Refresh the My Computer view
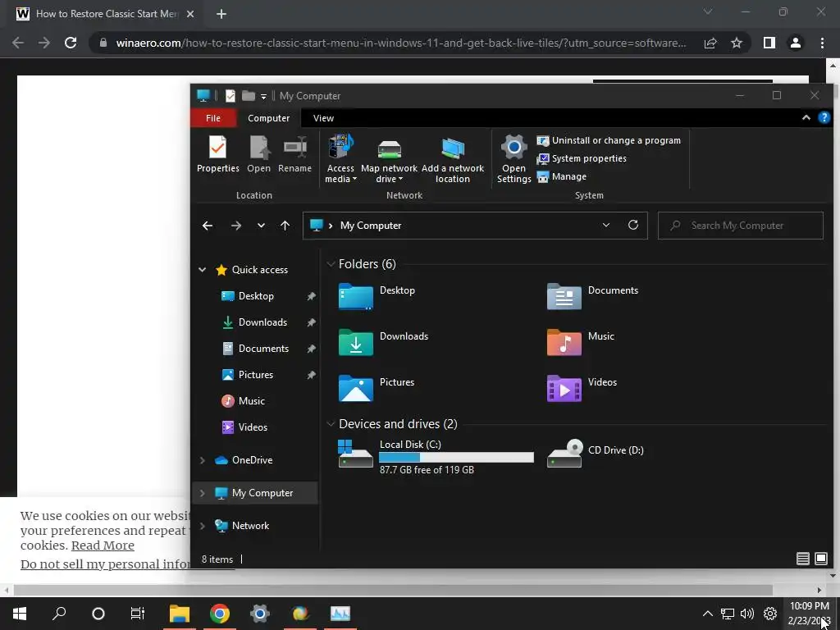The width and height of the screenshot is (840, 630). (633, 225)
